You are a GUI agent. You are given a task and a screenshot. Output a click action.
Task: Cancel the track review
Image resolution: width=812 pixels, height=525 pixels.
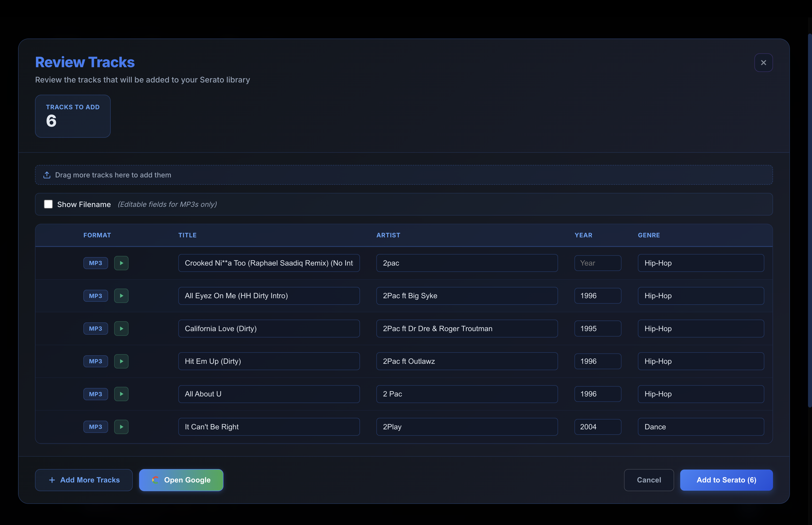coord(648,480)
